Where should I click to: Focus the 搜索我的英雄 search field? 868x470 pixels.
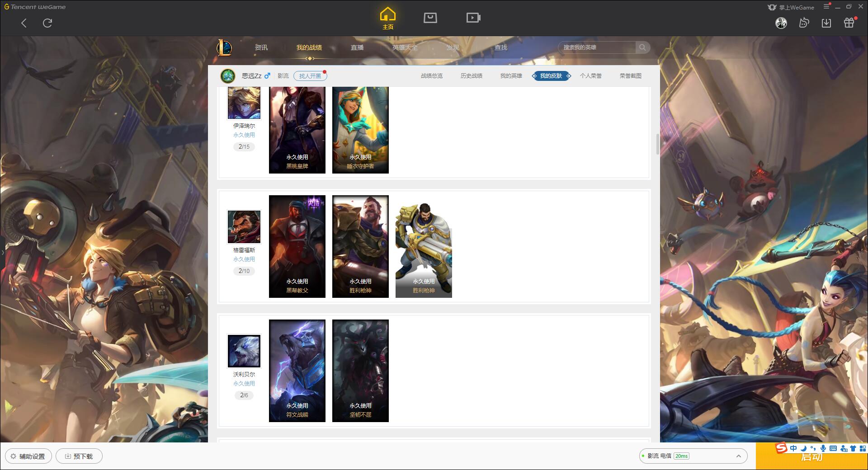(x=597, y=47)
